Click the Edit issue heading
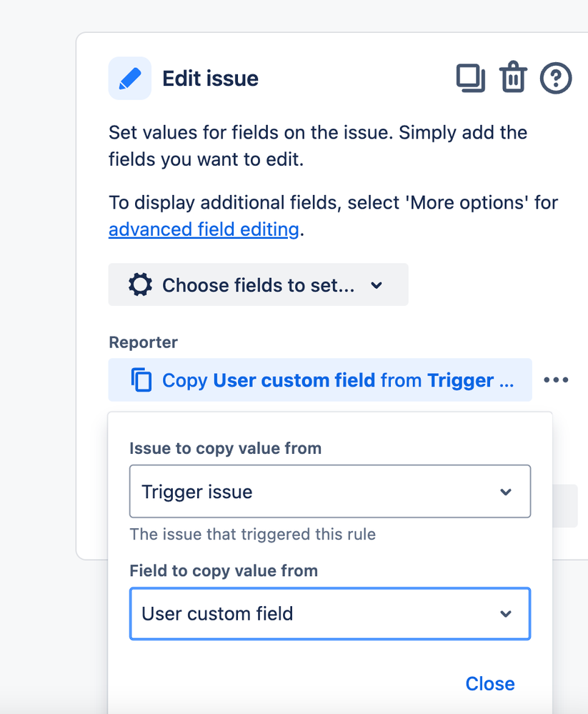The image size is (588, 714). click(210, 78)
